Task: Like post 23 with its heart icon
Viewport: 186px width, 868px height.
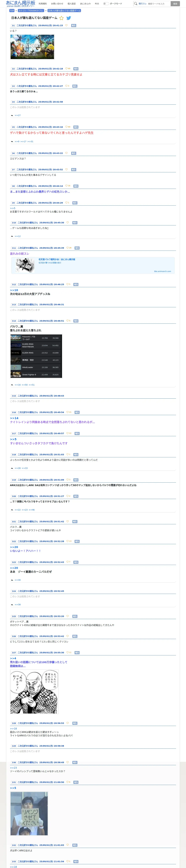Action: tap(68, 562)
